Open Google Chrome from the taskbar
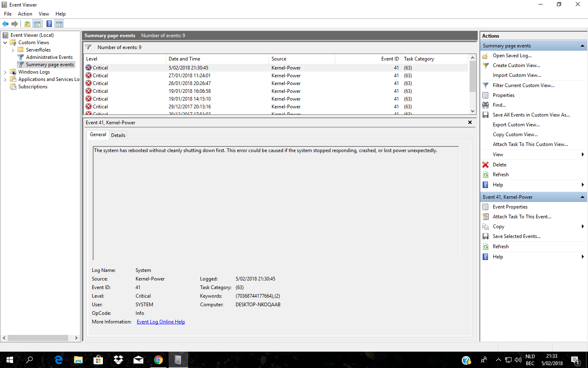 [x=158, y=360]
